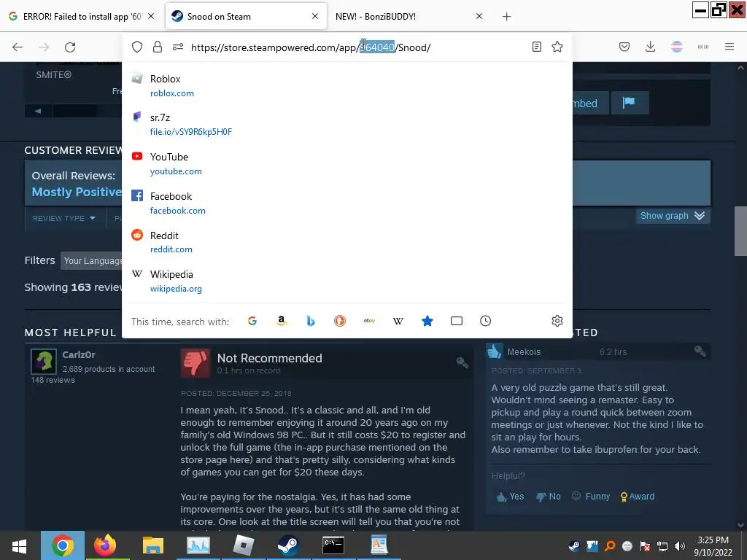Mark Meekois review helpful with Yes
The width and height of the screenshot is (747, 560).
(x=510, y=496)
